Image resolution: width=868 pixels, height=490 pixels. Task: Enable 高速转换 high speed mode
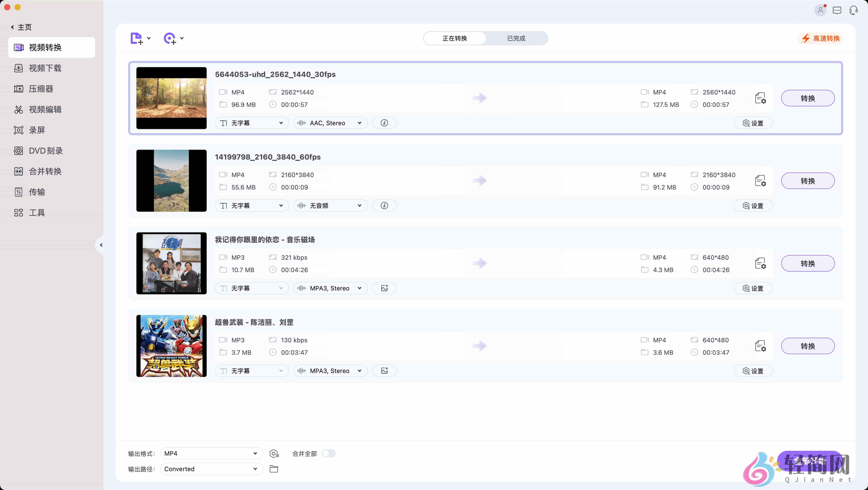(x=821, y=38)
